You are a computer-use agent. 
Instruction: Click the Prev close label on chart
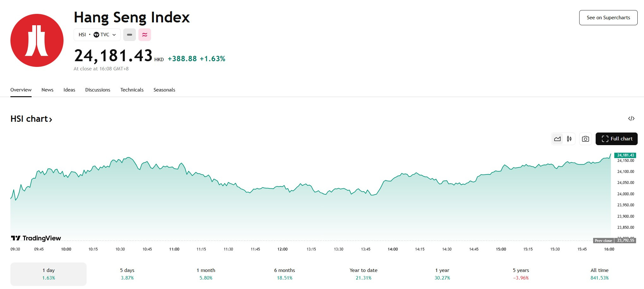604,240
